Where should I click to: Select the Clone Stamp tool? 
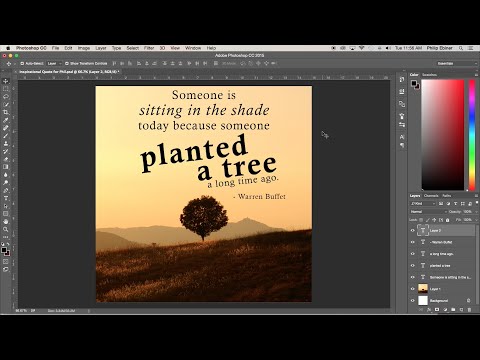click(x=6, y=143)
